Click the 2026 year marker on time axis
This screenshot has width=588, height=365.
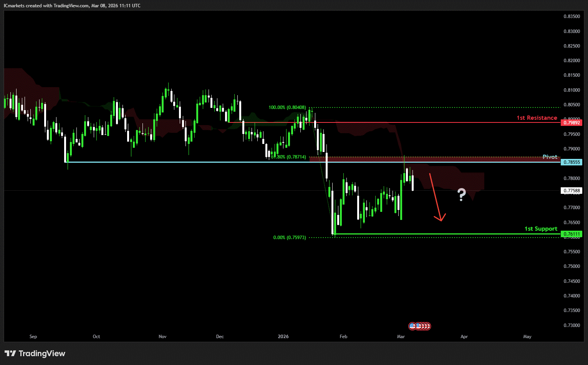point(283,337)
